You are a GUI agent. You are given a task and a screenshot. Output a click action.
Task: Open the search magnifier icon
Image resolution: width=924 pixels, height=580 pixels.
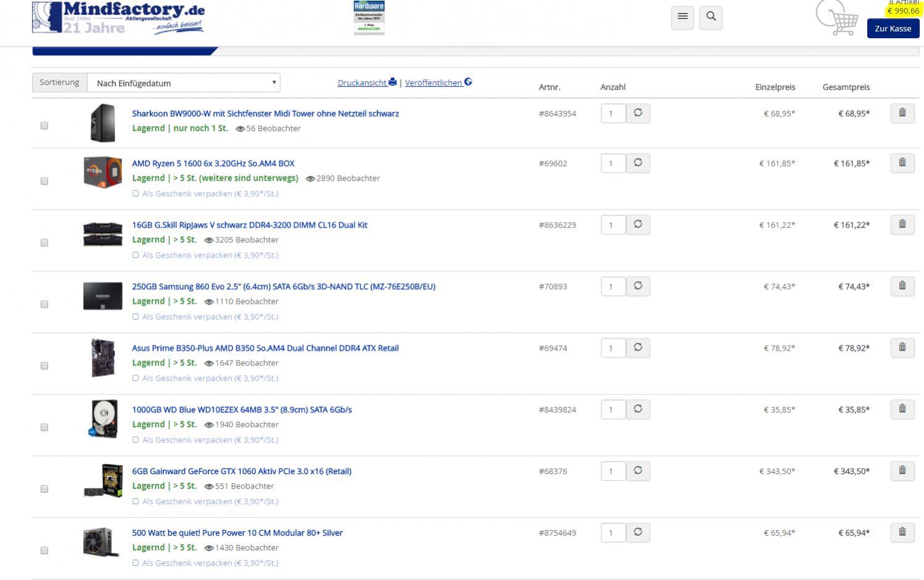(711, 17)
